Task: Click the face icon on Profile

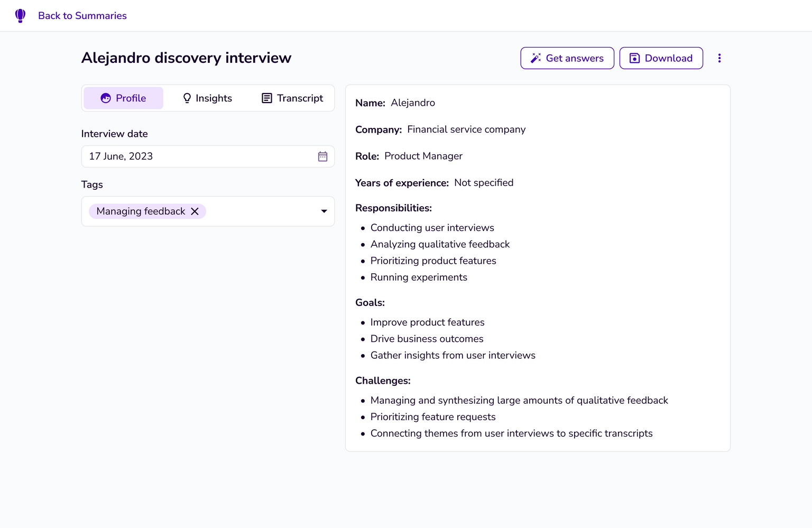Action: [106, 98]
